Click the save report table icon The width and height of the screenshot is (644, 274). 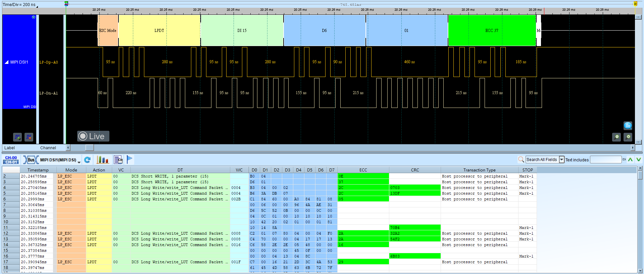pos(118,160)
